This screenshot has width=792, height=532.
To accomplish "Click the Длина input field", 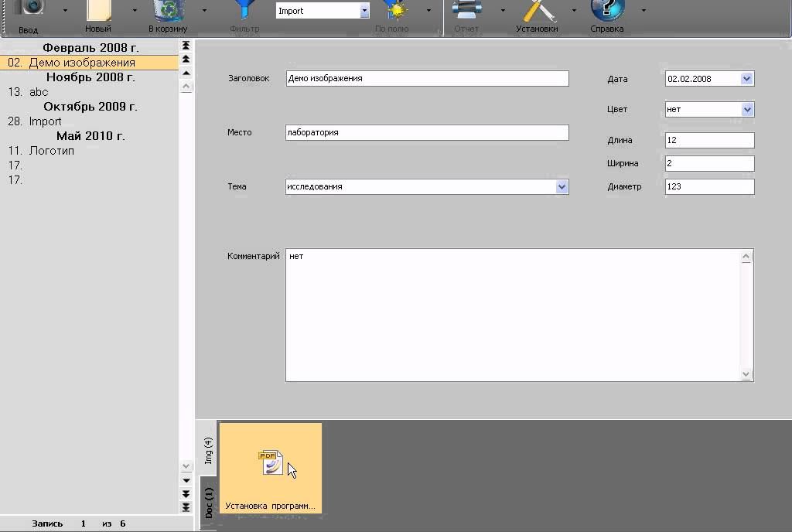I will (x=710, y=140).
